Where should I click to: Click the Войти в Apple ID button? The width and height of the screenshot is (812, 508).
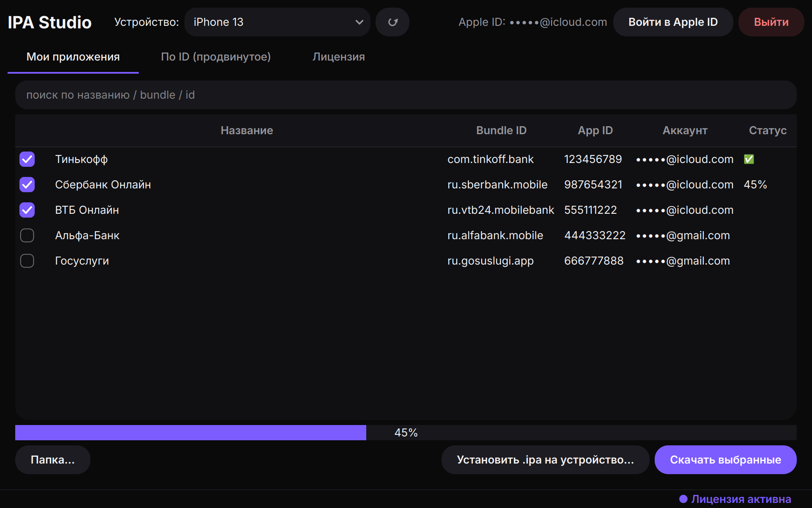673,22
